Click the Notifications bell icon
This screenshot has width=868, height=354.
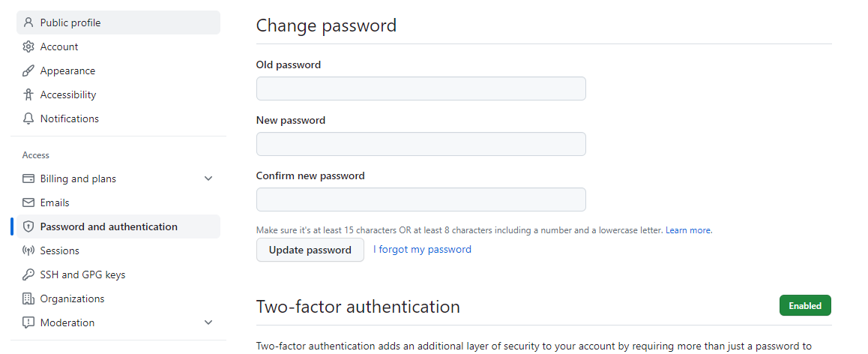28,118
